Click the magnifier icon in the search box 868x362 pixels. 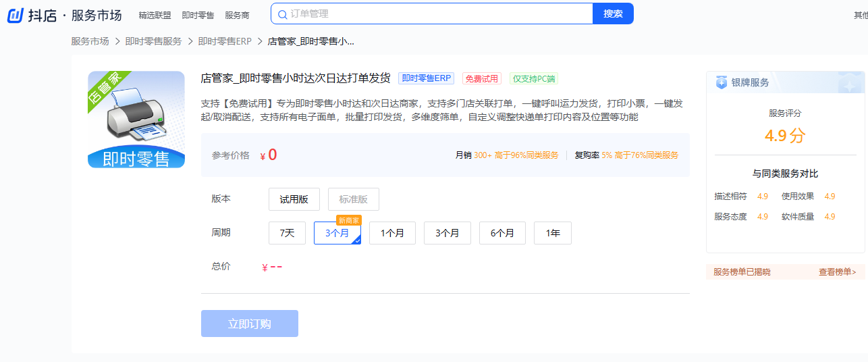(x=282, y=14)
